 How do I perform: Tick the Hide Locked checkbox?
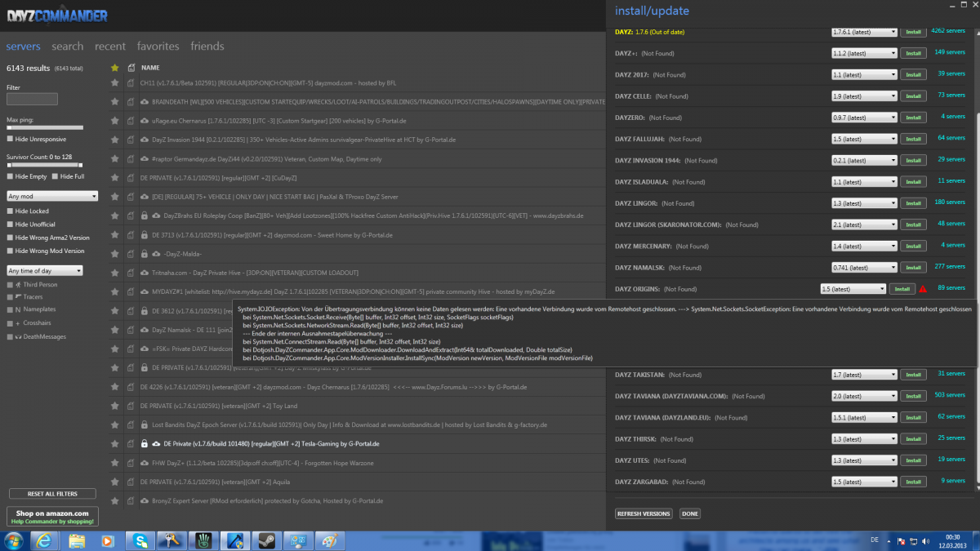point(11,211)
